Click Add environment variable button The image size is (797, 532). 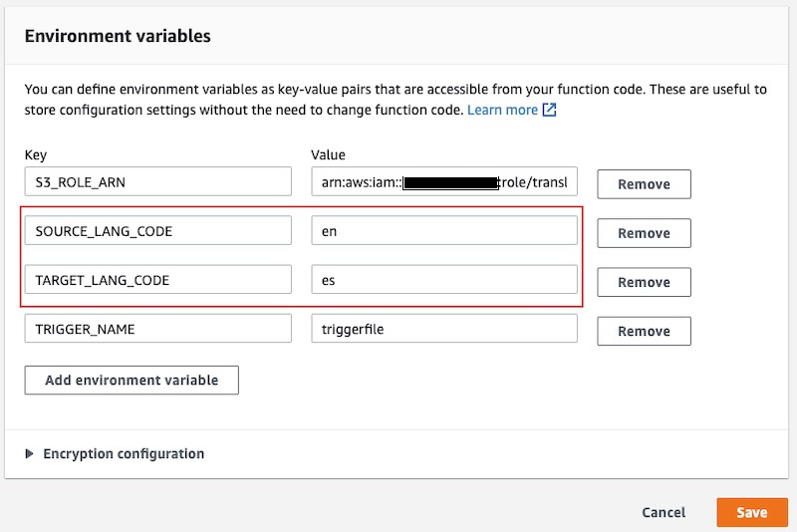coord(132,381)
